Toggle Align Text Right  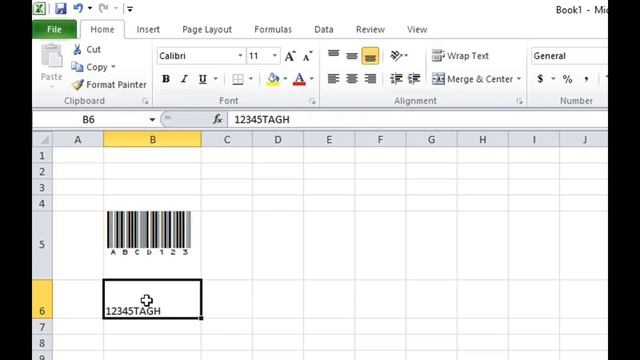(370, 78)
